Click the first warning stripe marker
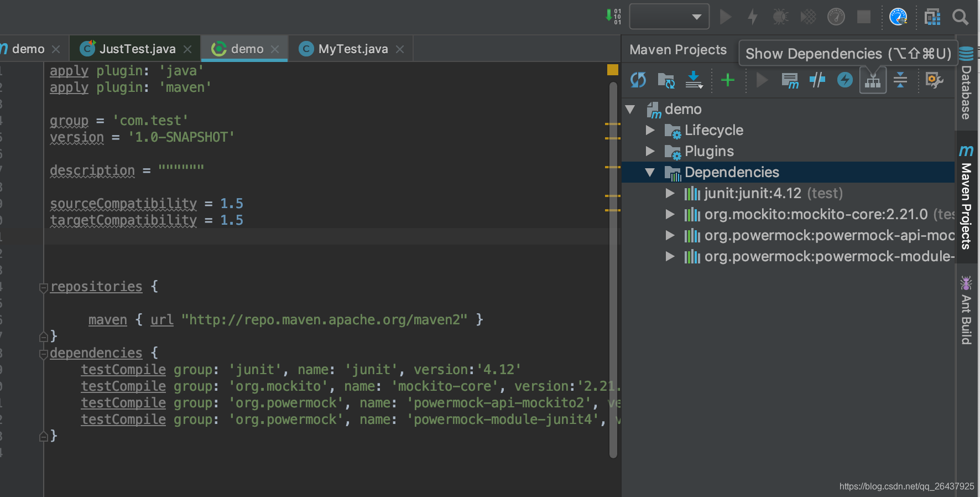The image size is (980, 497). (x=612, y=124)
